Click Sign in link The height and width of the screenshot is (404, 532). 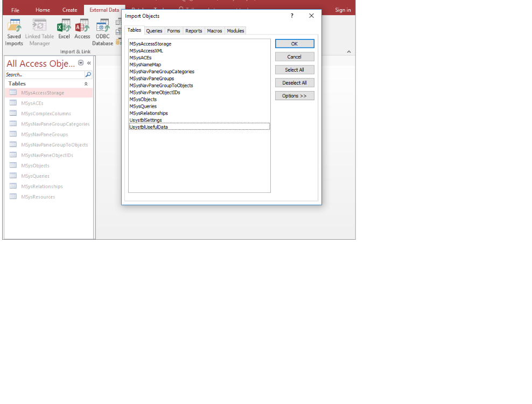342,10
